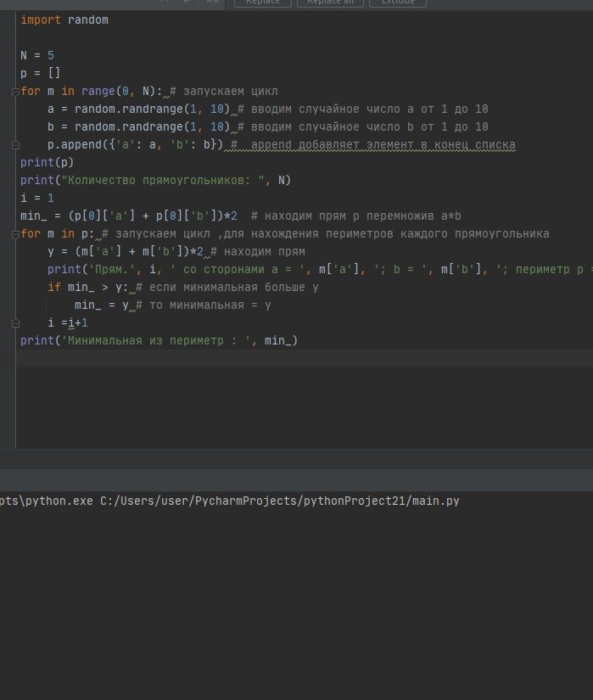The height and width of the screenshot is (700, 593).
Task: Click fold end marker beside p.append line
Action: pyautogui.click(x=15, y=145)
